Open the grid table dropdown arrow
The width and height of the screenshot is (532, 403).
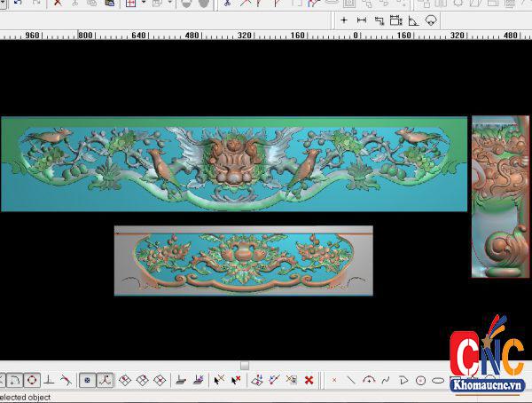click(144, 4)
